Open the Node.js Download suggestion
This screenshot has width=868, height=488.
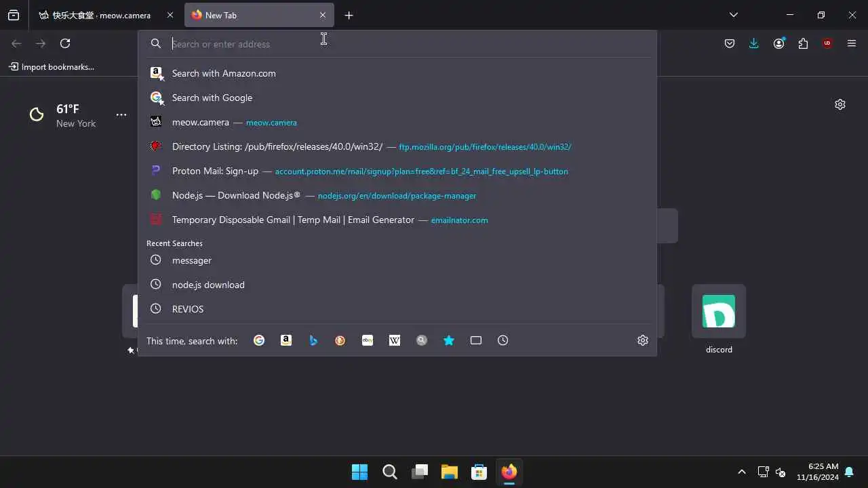coord(397,195)
